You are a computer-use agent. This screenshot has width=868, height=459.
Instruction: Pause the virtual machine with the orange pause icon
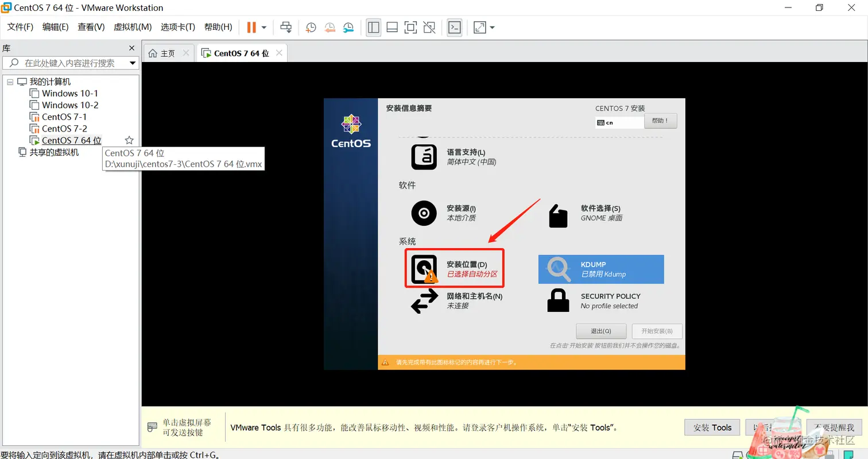click(251, 27)
